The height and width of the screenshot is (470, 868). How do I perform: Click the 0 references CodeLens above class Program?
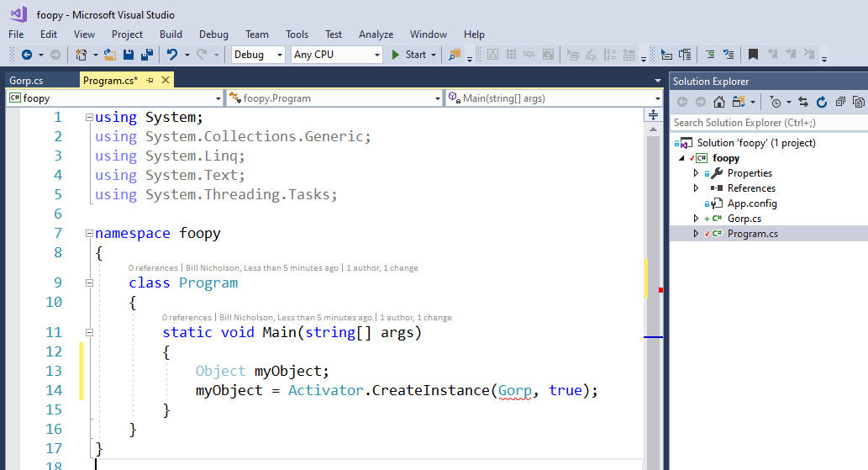153,268
